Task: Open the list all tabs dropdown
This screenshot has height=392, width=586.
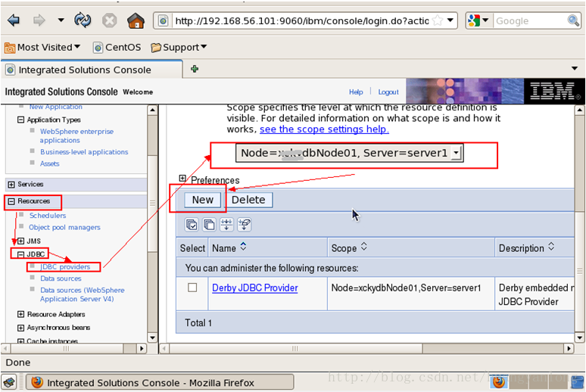Action: click(x=575, y=68)
